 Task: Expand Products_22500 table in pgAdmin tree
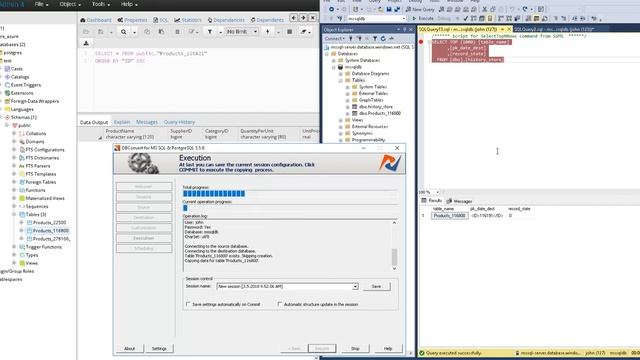(21, 222)
